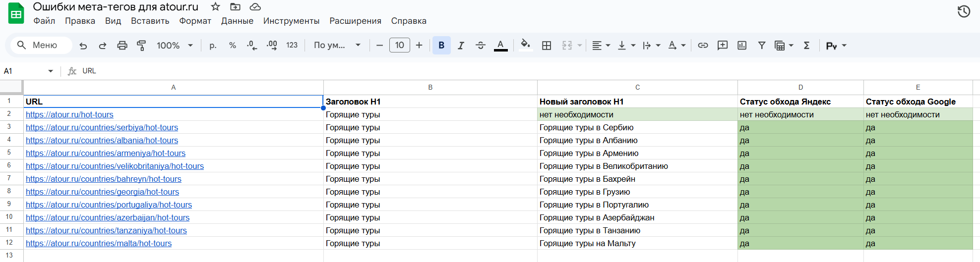Open text wrapping dropdown
Image resolution: width=980 pixels, height=262 pixels.
(652, 46)
